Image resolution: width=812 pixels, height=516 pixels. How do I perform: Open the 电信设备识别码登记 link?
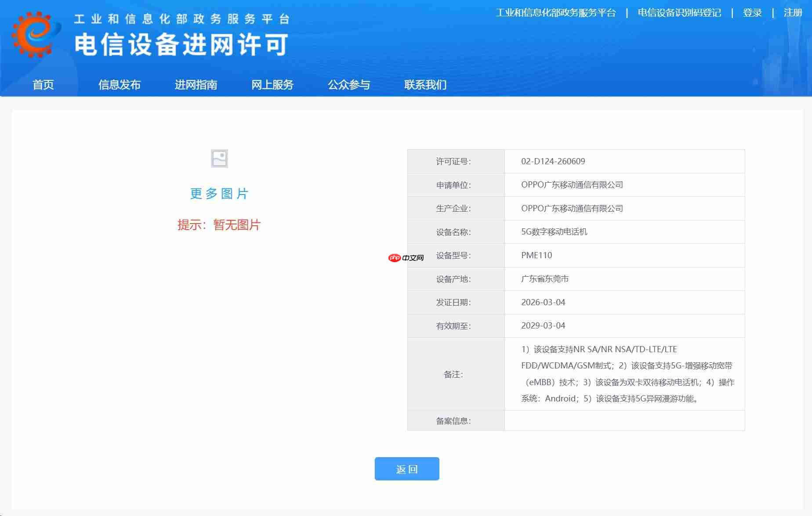(679, 13)
